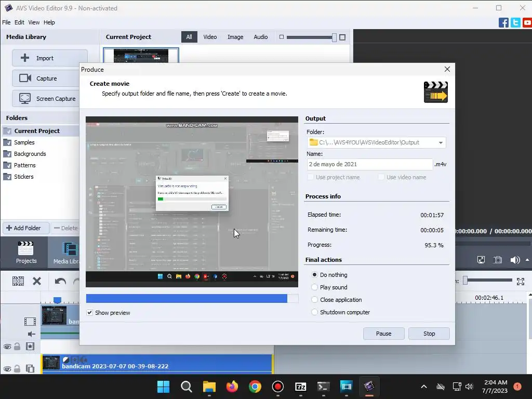Open Google Chrome from taskbar

pos(255,387)
